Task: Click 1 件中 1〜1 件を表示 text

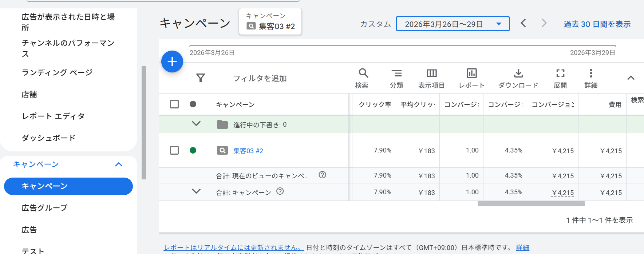Action: (599, 220)
